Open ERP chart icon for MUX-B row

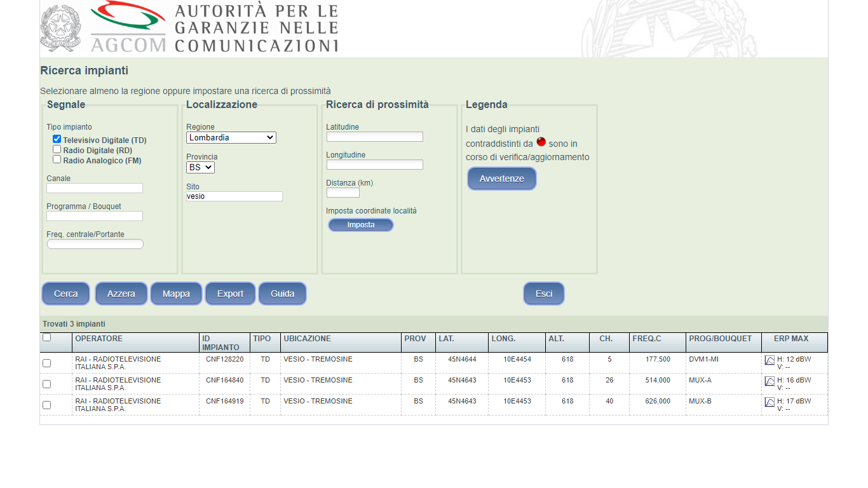pyautogui.click(x=770, y=402)
